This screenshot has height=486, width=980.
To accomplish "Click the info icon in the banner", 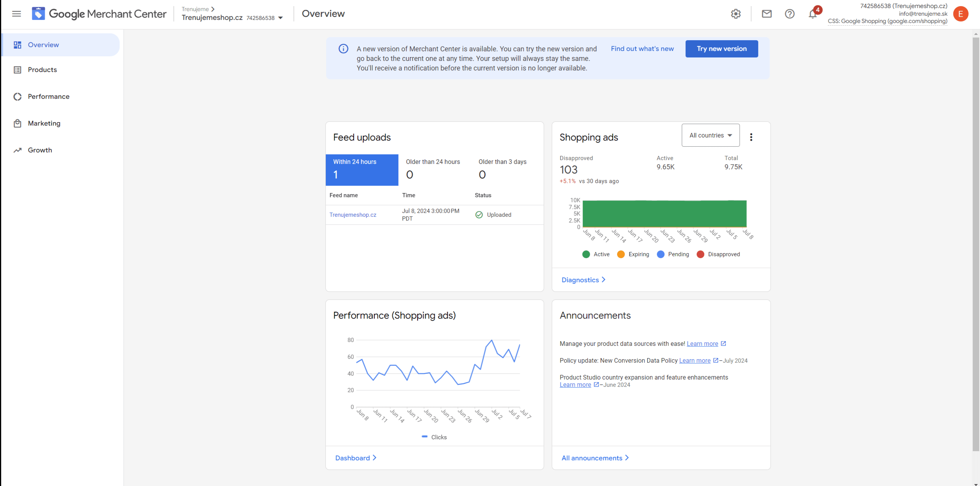I will 343,49.
